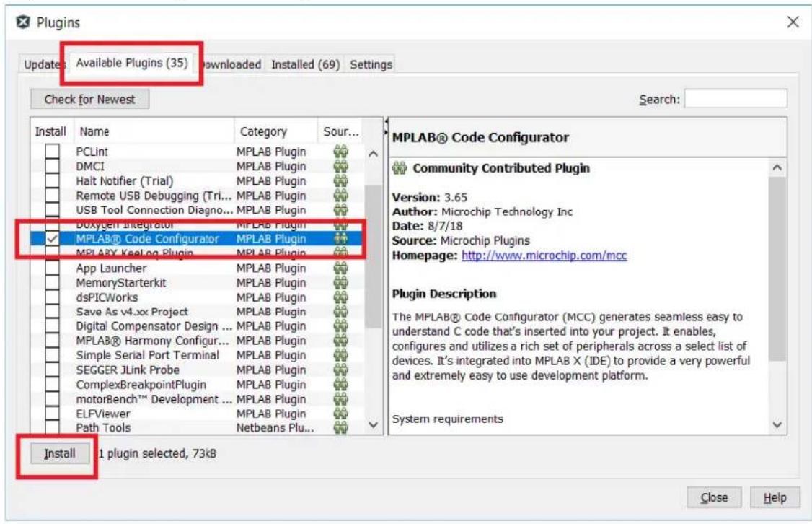Click the Help button
The height and width of the screenshot is (524, 812).
[x=775, y=497]
